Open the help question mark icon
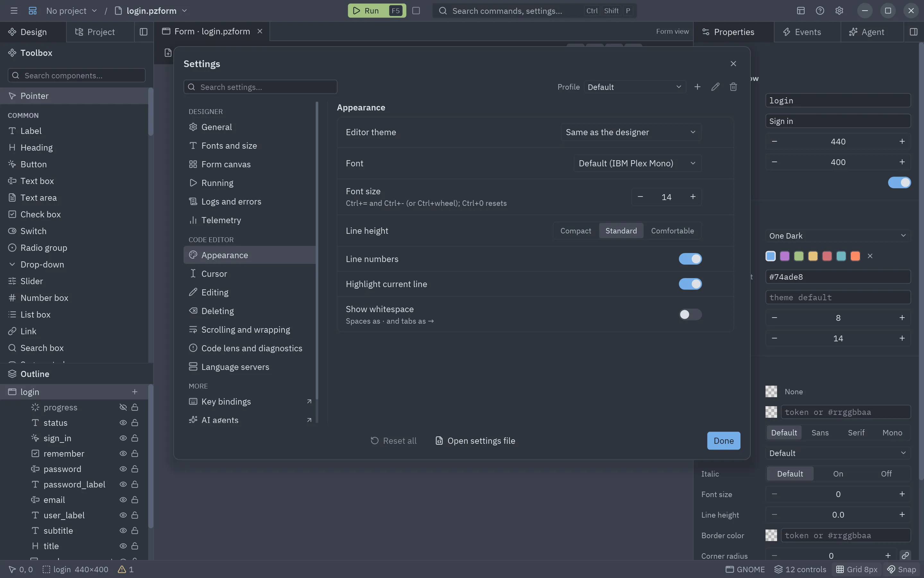 click(820, 11)
